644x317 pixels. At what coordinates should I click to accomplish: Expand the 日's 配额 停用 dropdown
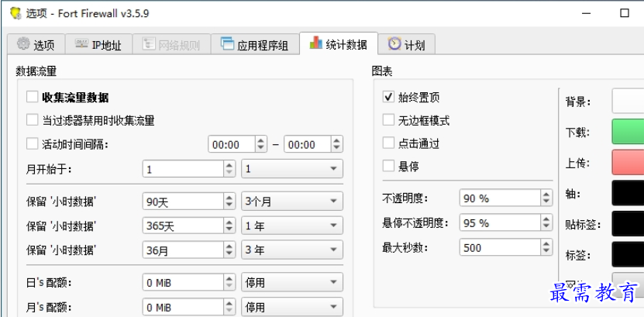coord(291,283)
